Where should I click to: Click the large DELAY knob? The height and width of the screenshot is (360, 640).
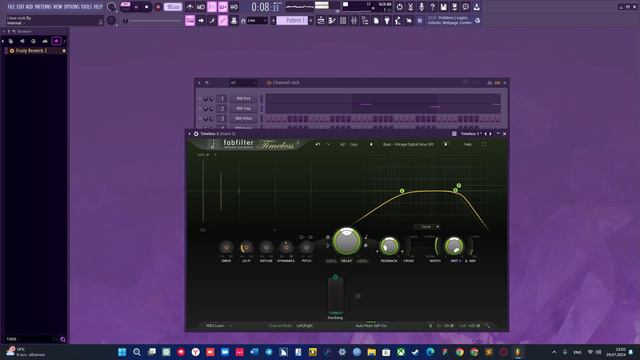click(347, 241)
